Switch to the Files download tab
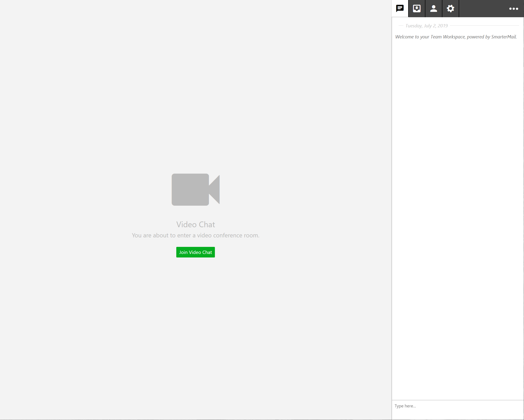The height and width of the screenshot is (420, 524). (x=417, y=9)
